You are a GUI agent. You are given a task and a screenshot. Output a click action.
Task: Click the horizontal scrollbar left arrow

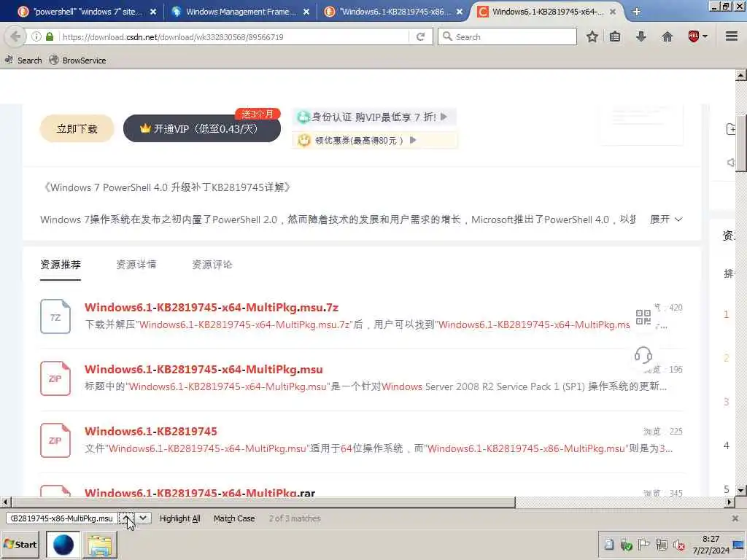5,502
